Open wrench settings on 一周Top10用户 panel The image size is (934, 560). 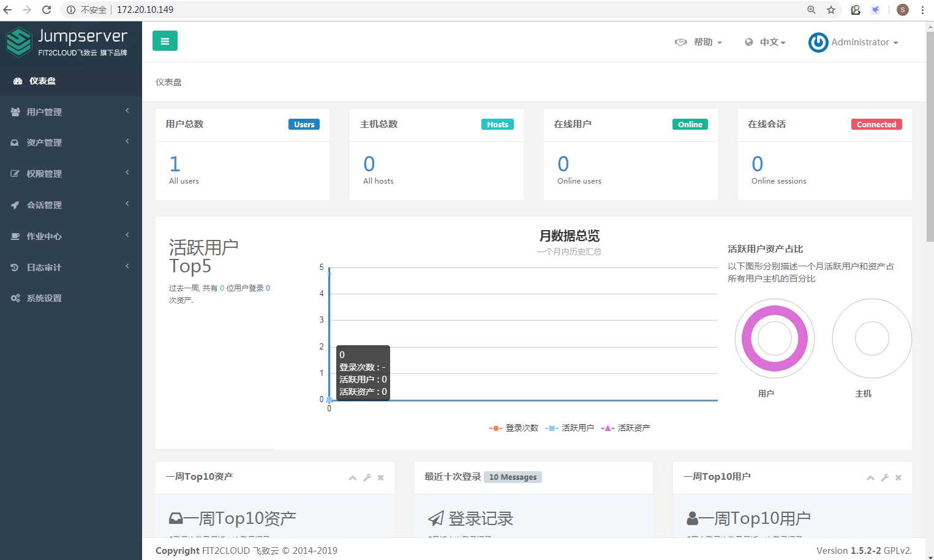[x=884, y=478]
